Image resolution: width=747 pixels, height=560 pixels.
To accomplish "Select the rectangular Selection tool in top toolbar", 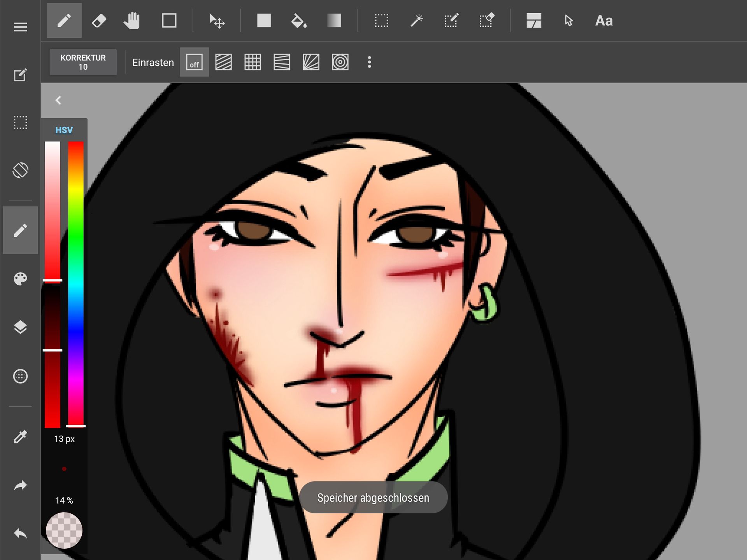I will [381, 21].
